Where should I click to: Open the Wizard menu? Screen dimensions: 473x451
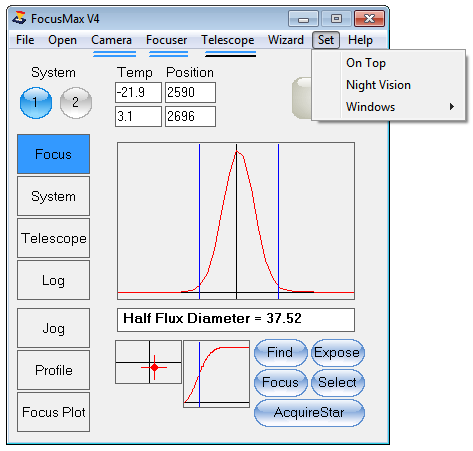click(x=286, y=40)
